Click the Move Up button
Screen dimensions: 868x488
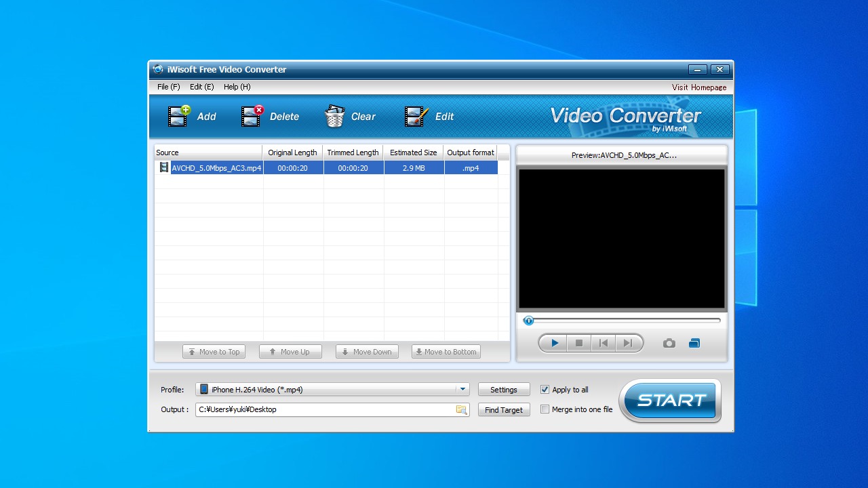pyautogui.click(x=289, y=352)
